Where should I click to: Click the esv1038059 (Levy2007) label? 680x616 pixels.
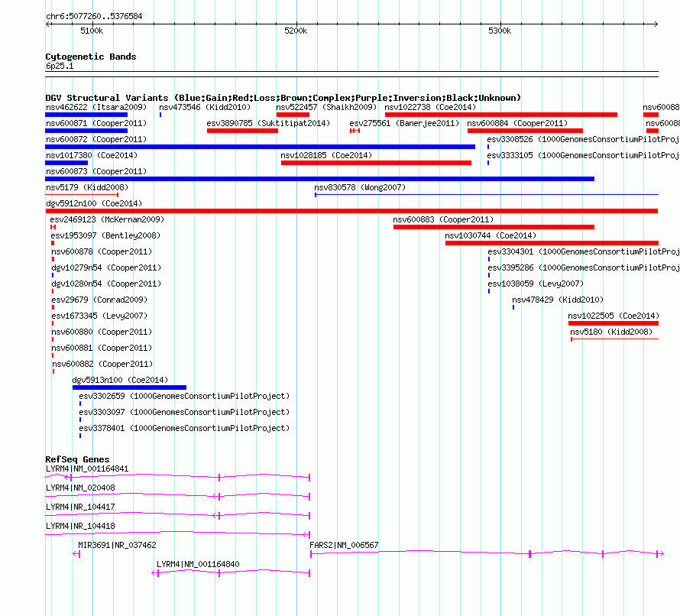(536, 284)
